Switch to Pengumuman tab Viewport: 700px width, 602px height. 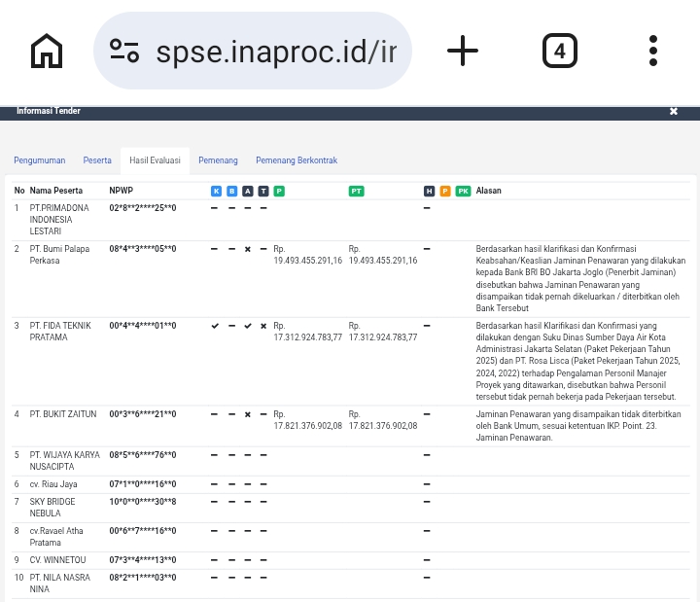tap(39, 160)
